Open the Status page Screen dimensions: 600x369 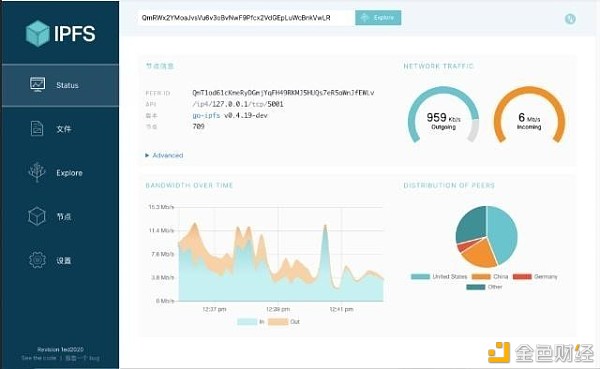pos(60,85)
